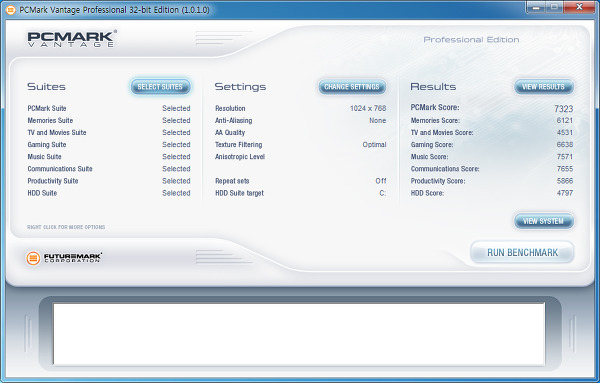Toggle the Gaming Suite Selected status

tap(176, 145)
